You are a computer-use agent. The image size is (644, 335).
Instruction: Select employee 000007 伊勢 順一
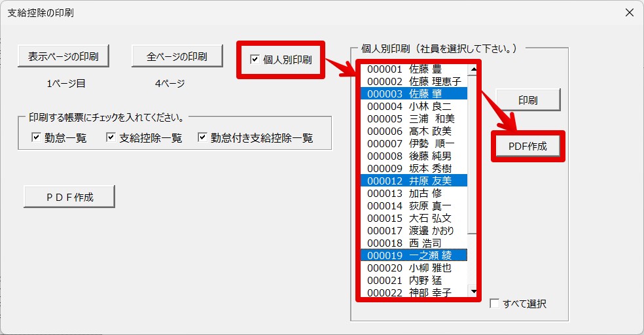tap(414, 144)
